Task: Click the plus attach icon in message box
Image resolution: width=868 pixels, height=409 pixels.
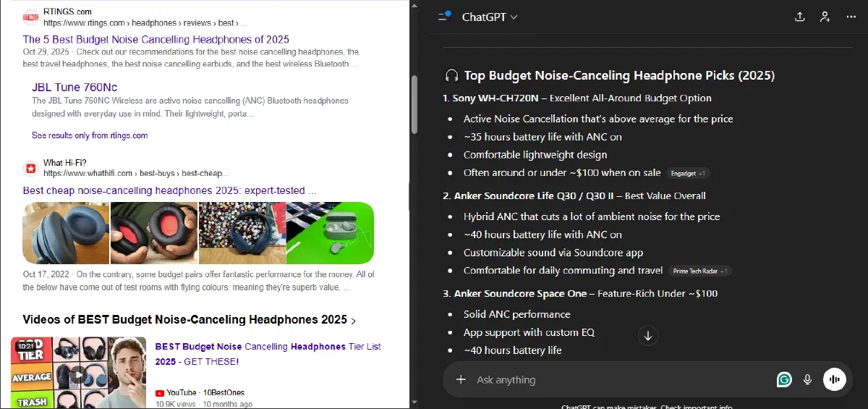Action: point(461,379)
